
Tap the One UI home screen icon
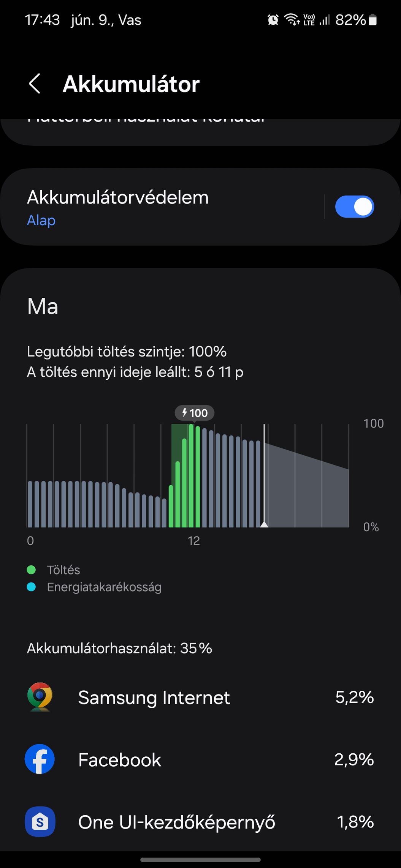(x=40, y=822)
